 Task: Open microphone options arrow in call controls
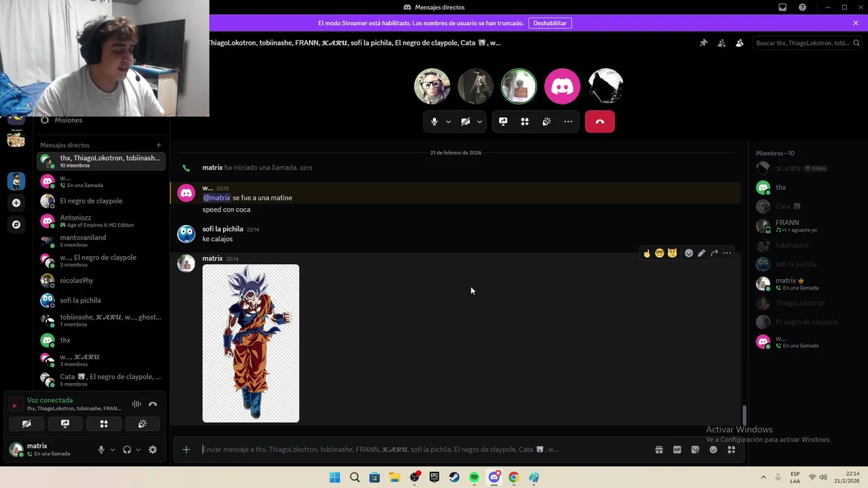[448, 121]
